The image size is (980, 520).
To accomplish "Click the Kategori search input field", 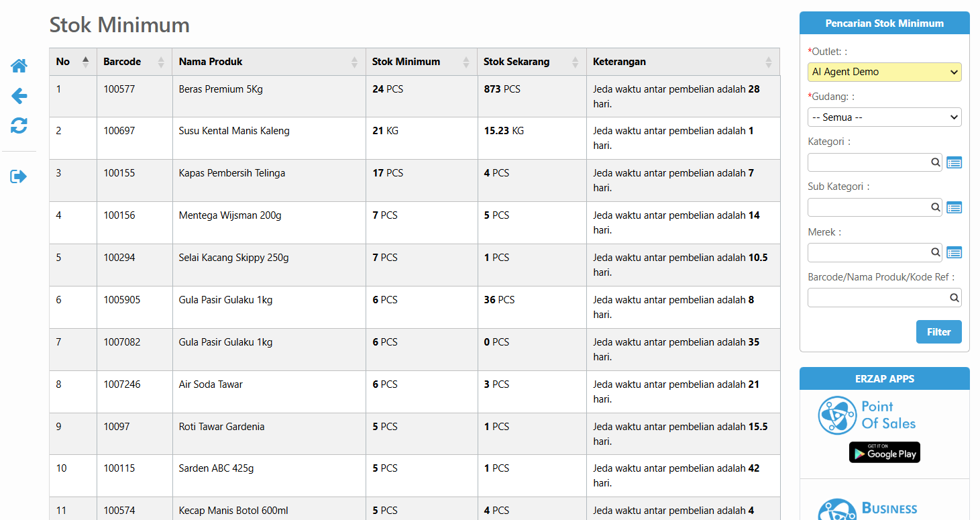I will click(x=869, y=162).
